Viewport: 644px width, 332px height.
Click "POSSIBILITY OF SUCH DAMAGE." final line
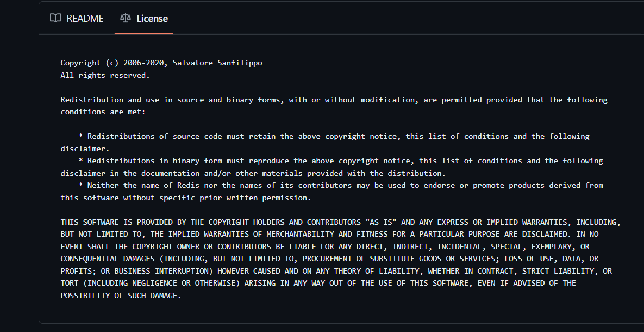(x=121, y=296)
